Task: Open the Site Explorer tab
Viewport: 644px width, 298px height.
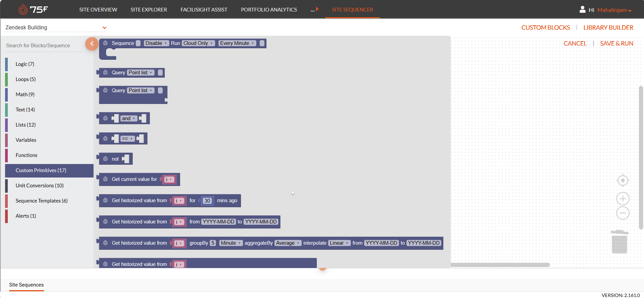Action: click(149, 9)
